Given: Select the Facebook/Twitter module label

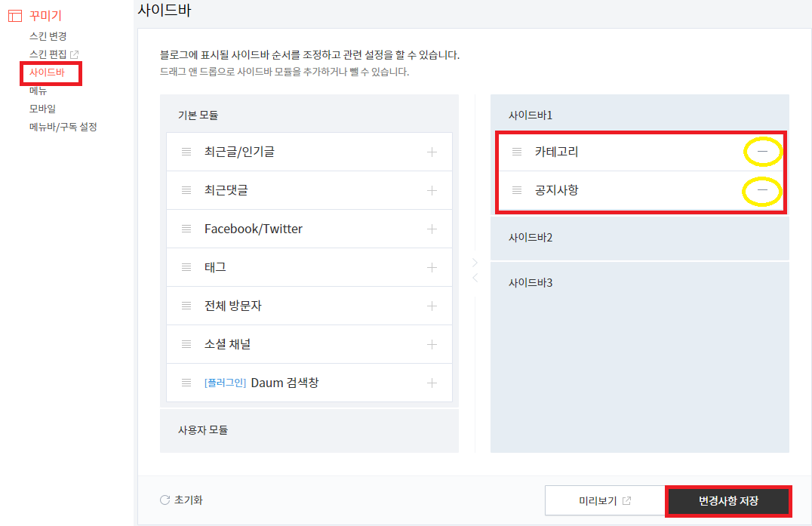Looking at the screenshot, I should (x=254, y=229).
